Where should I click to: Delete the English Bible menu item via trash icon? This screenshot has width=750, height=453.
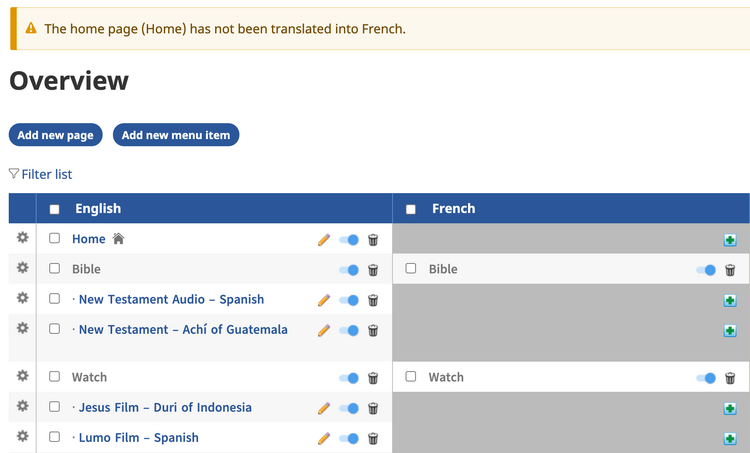373,270
